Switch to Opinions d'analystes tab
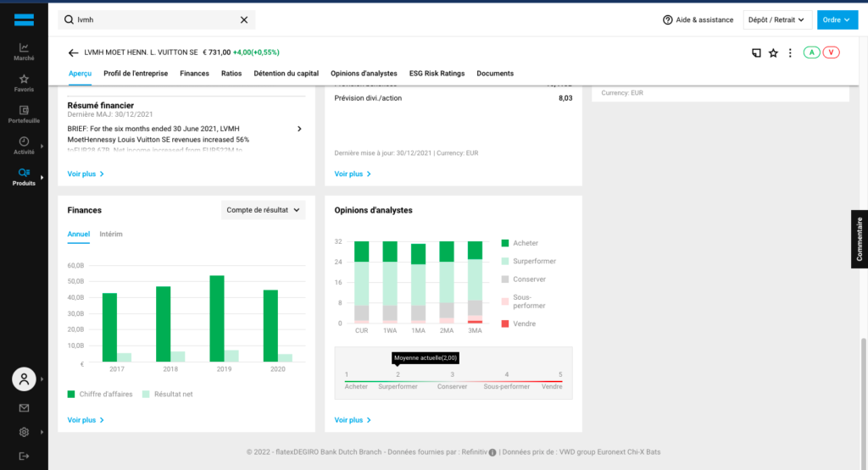 364,74
